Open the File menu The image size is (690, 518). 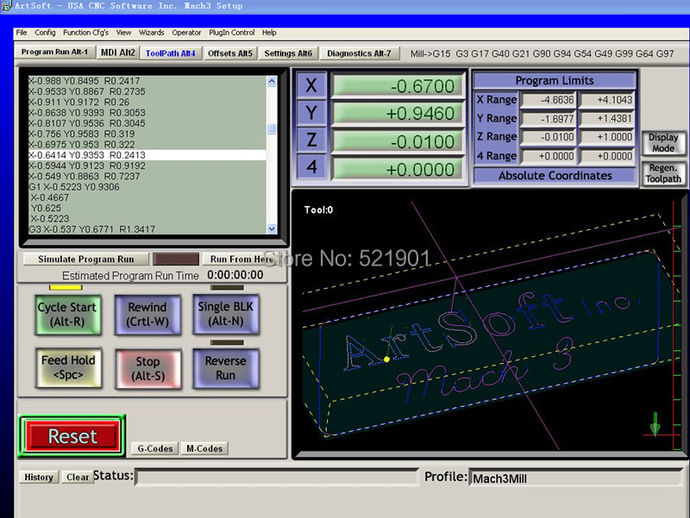point(21,33)
